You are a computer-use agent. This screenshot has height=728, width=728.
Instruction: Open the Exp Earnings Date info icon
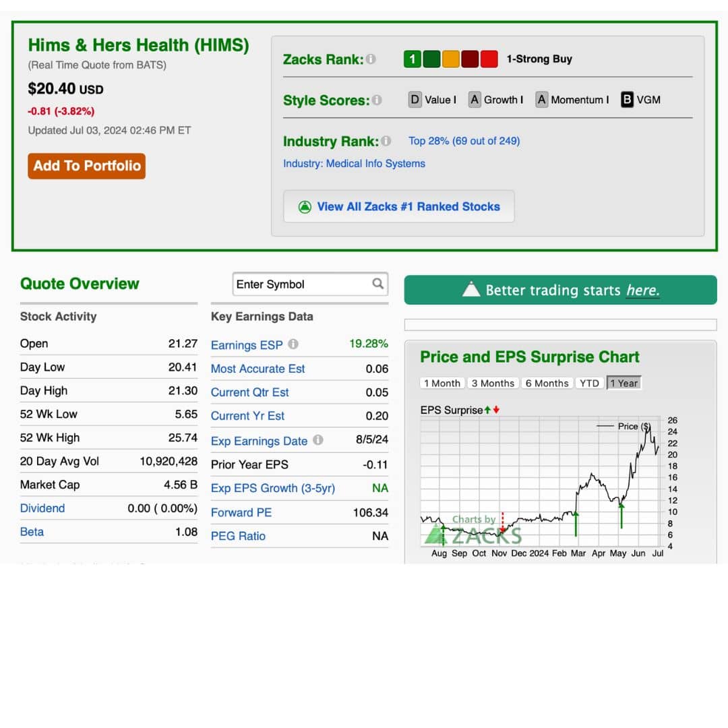318,439
